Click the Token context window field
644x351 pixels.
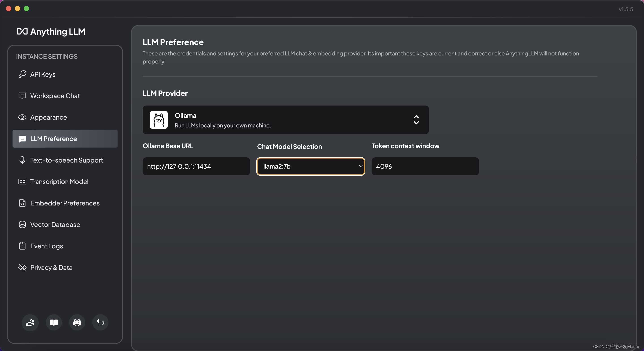click(425, 167)
